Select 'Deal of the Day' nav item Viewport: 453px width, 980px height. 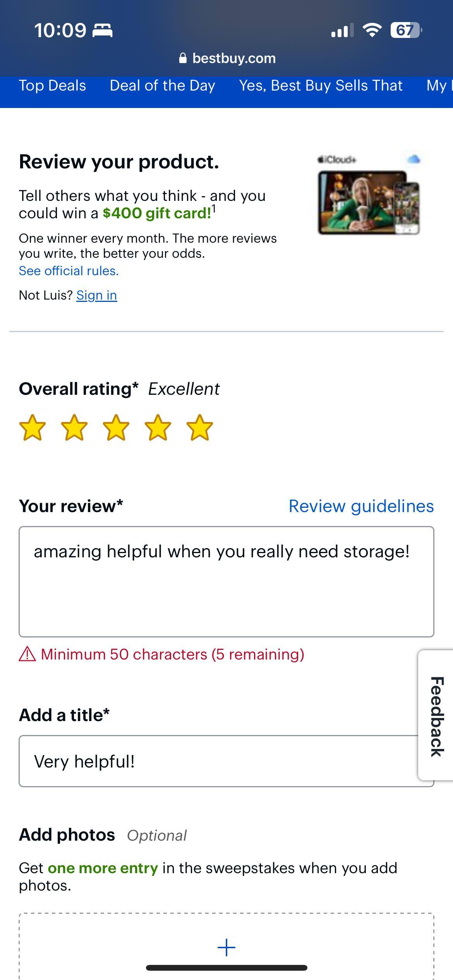[162, 86]
